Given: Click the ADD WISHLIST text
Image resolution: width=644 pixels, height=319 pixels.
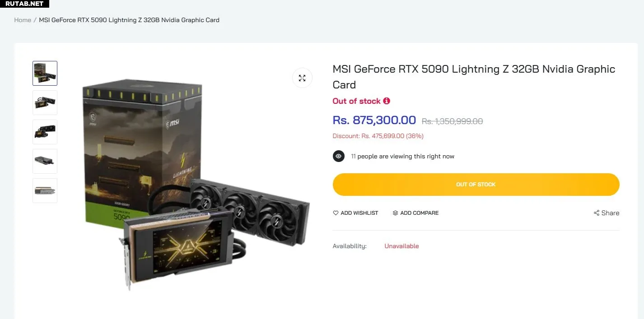Looking at the screenshot, I should coord(359,213).
